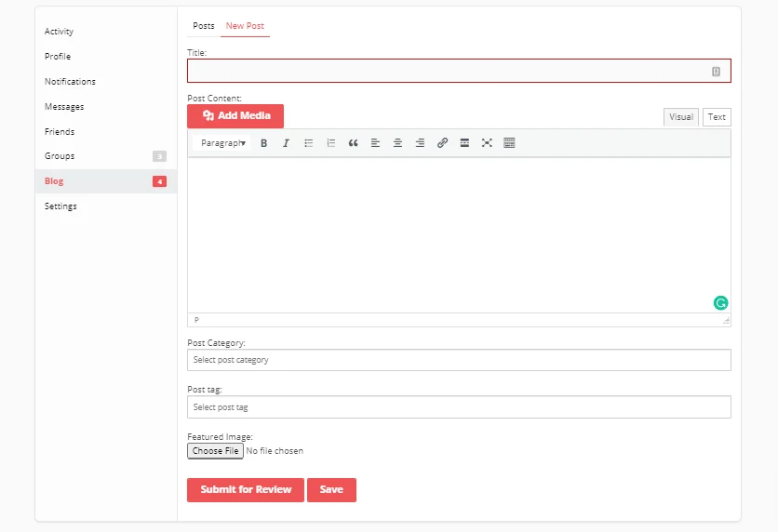The height and width of the screenshot is (532, 778).
Task: Switch editor to Text mode
Action: [x=717, y=117]
